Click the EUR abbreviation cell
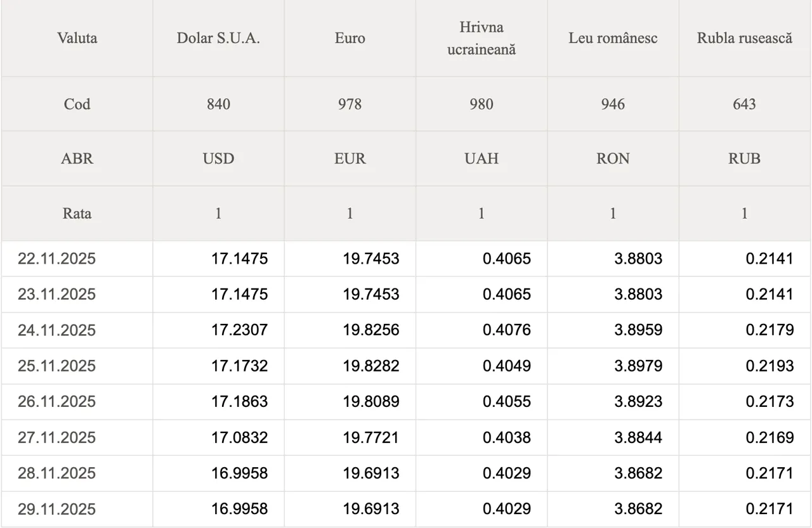This screenshot has height=528, width=812. [x=350, y=158]
